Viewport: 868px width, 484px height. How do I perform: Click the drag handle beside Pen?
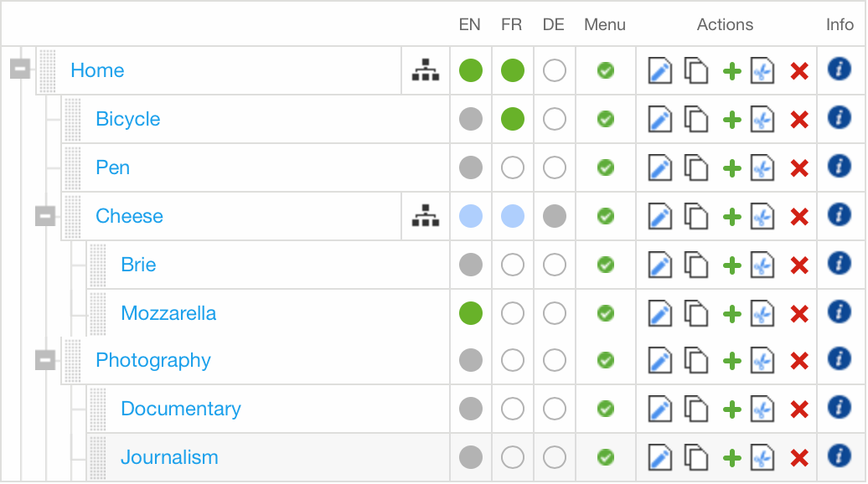point(72,168)
